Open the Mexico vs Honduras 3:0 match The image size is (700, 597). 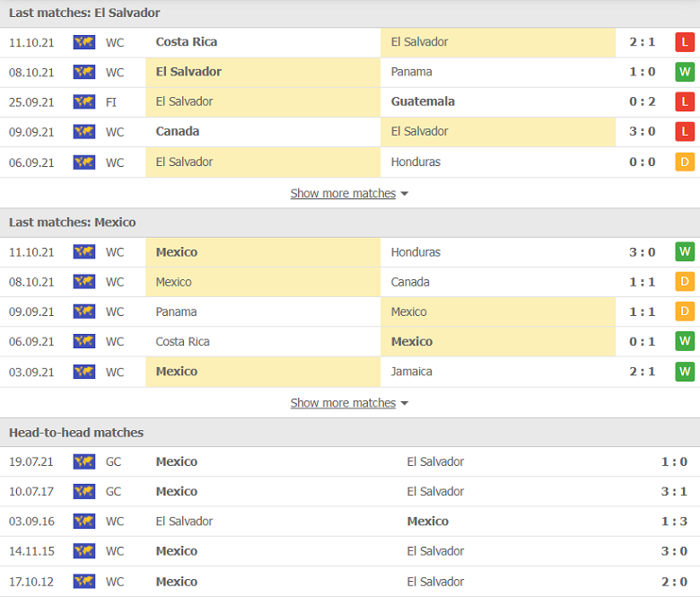[350, 252]
